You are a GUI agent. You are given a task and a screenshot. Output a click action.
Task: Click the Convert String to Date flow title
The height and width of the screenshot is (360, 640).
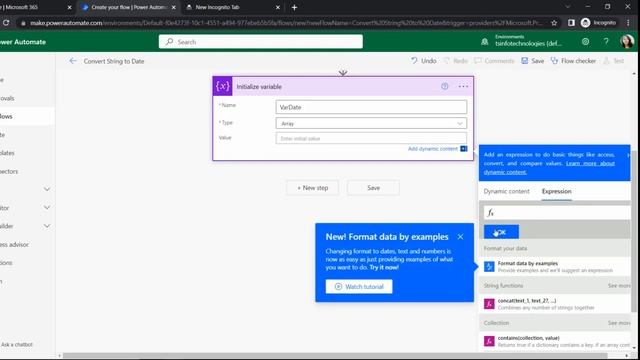(x=114, y=61)
